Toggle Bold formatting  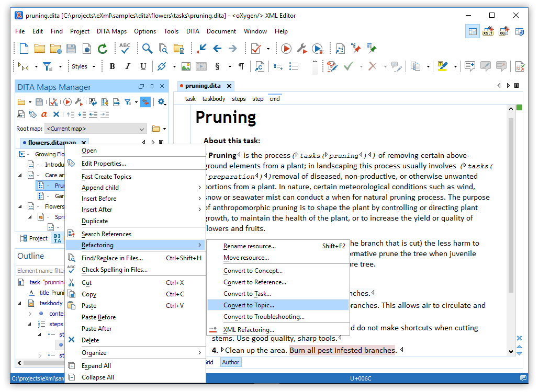[x=112, y=66]
